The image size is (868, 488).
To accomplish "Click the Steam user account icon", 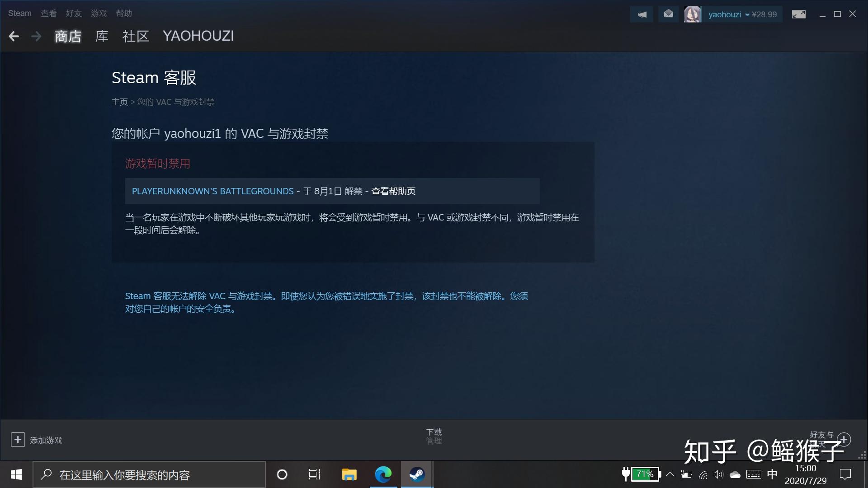I will 693,14.
